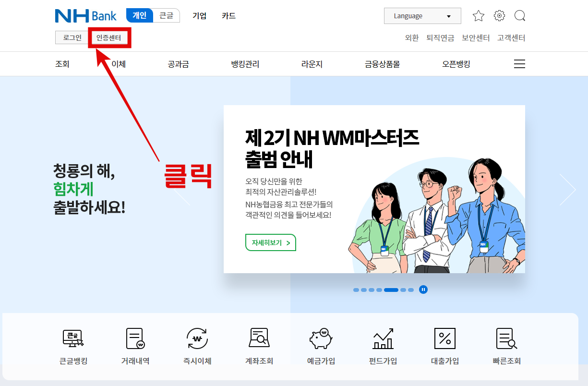Click the 청룡의 해 힘차게 출발하세요 text
Image resolution: width=588 pixels, height=386 pixels.
[90, 189]
